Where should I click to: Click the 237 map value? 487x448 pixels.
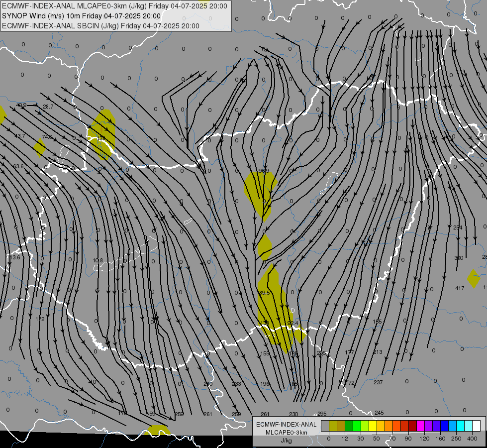378,382
